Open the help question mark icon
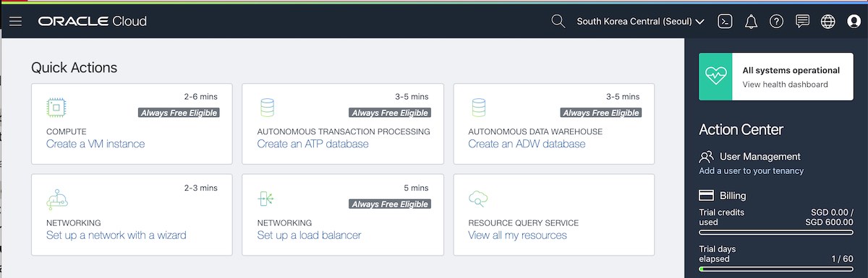Screen dimensions: 868x278 coord(777,22)
